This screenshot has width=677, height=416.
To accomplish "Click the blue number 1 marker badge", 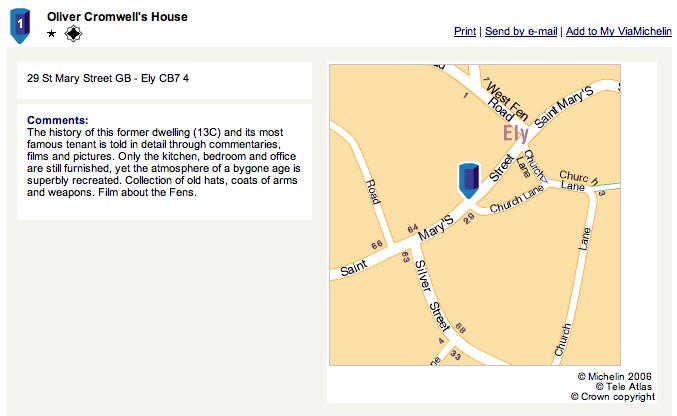I will coord(20,25).
